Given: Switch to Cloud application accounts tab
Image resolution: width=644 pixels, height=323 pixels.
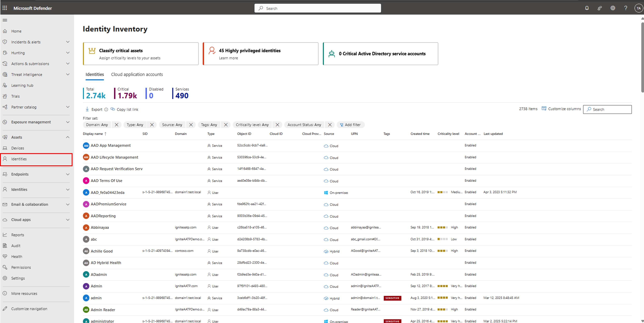Looking at the screenshot, I should 137,74.
